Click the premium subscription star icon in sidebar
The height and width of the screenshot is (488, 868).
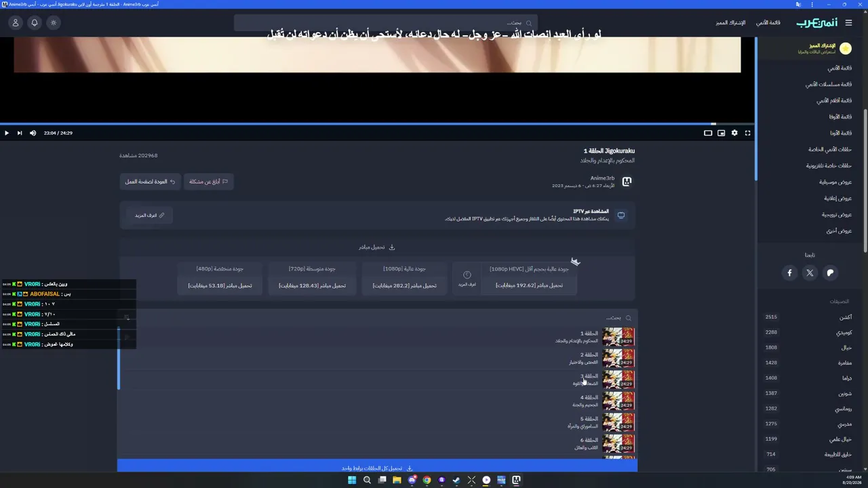(846, 48)
